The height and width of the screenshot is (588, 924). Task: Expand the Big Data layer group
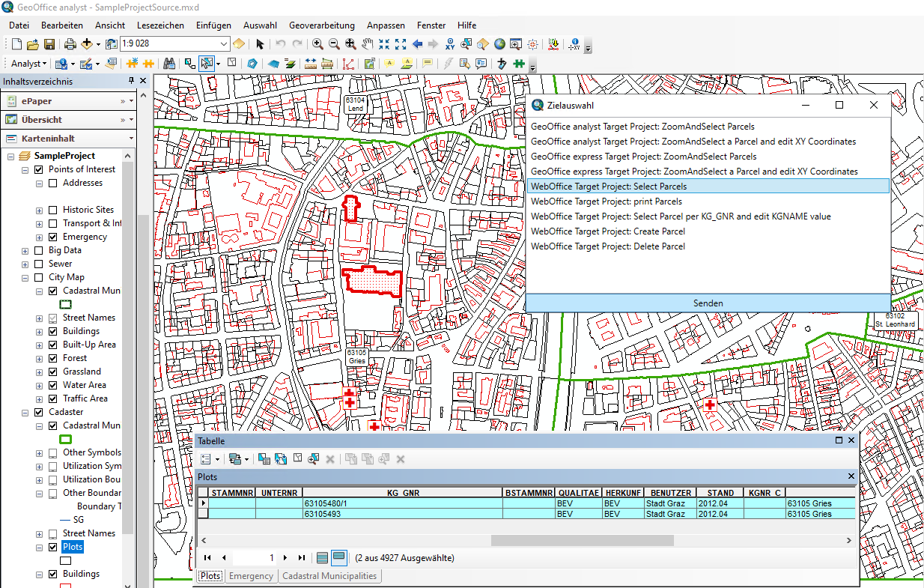(x=25, y=250)
